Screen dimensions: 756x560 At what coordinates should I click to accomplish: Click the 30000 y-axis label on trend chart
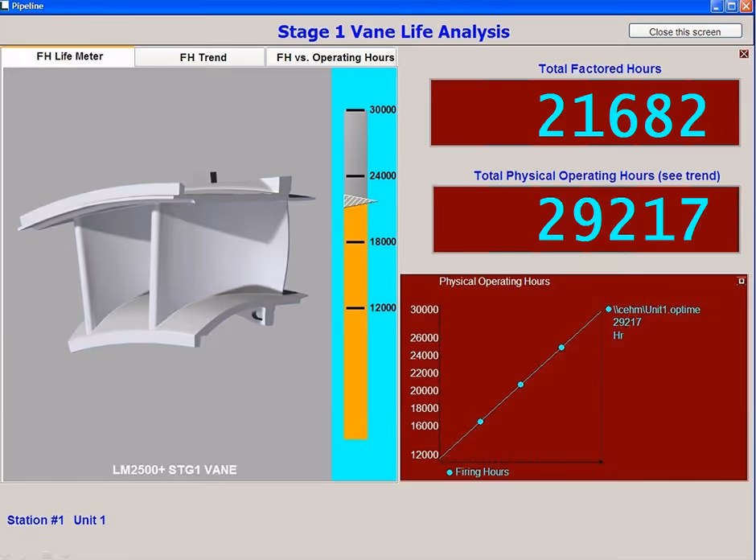tap(425, 310)
